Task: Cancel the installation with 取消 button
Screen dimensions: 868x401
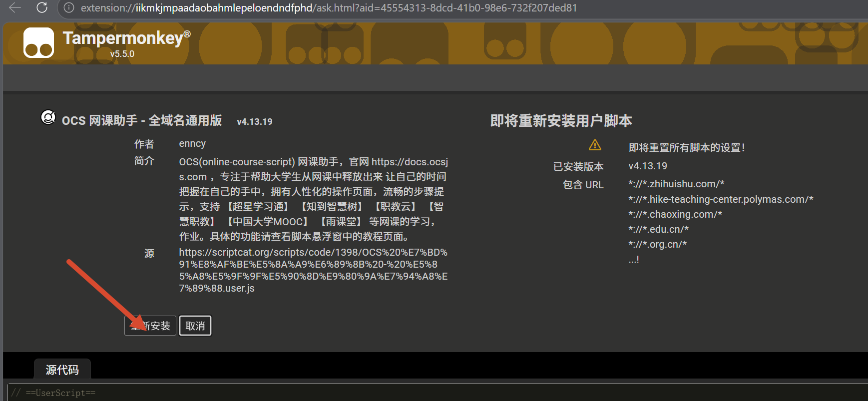Action: pyautogui.click(x=195, y=326)
